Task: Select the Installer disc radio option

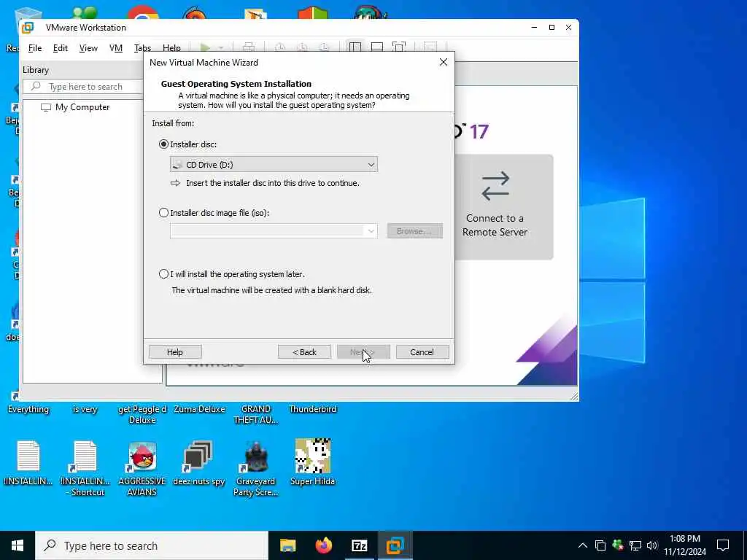Action: [x=163, y=144]
